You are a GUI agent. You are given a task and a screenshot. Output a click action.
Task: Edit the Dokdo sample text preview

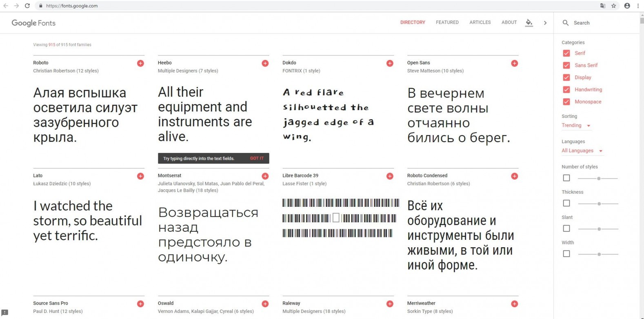pyautogui.click(x=328, y=115)
